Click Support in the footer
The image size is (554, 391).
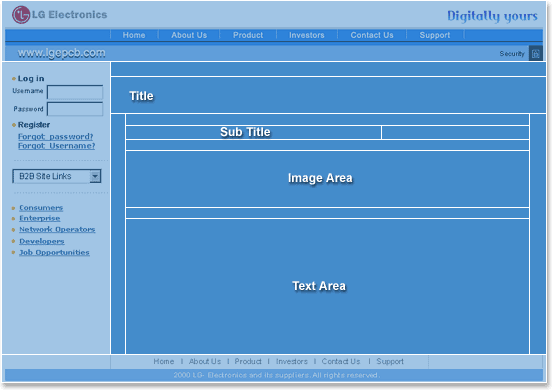coord(390,361)
